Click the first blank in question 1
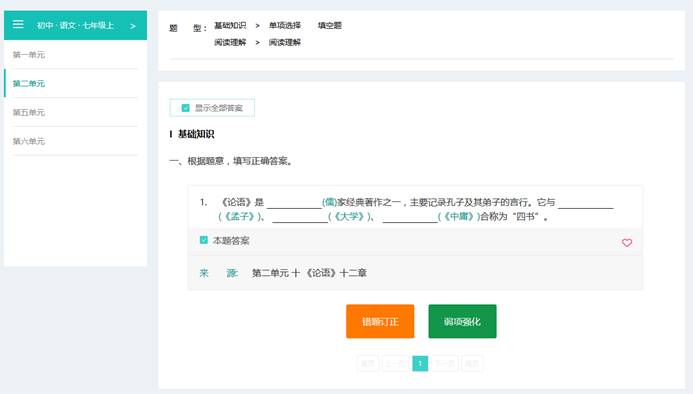Image resolution: width=693 pixels, height=394 pixels. click(x=294, y=203)
